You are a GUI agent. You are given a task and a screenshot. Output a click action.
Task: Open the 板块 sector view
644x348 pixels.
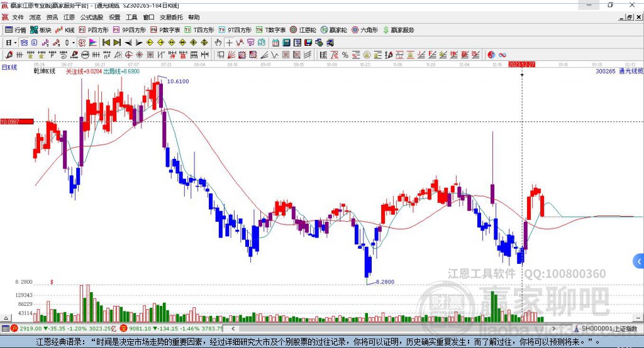click(x=41, y=30)
